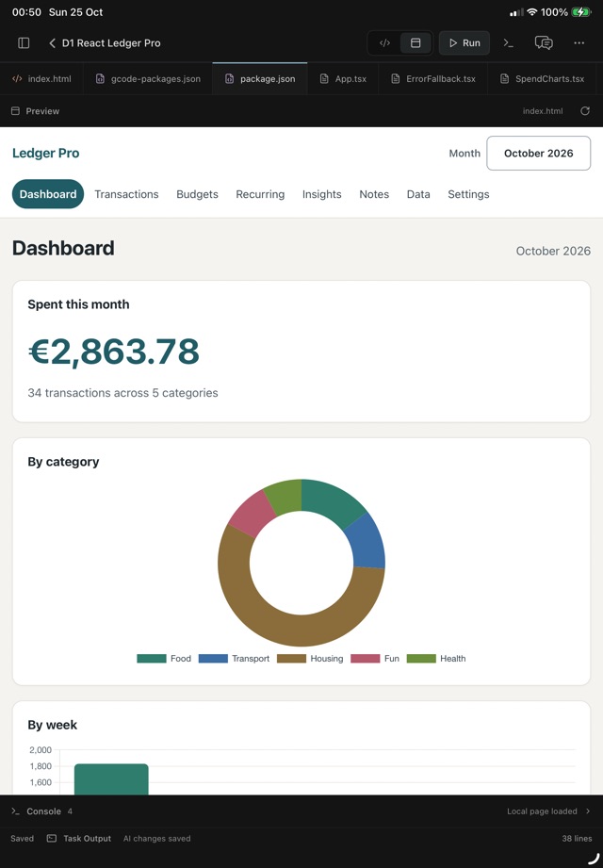Go back using the chevron beside D1 React Ledger Pro
The image size is (603, 868).
(52, 43)
